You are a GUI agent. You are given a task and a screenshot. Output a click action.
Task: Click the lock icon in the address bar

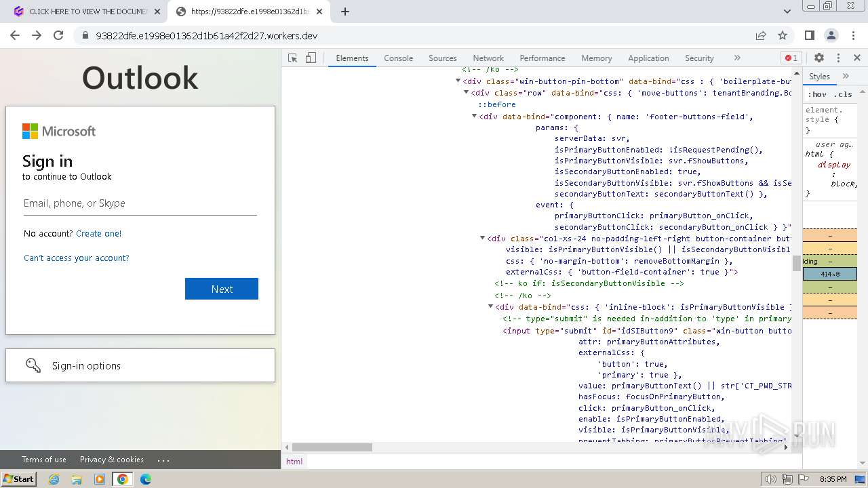coord(85,36)
